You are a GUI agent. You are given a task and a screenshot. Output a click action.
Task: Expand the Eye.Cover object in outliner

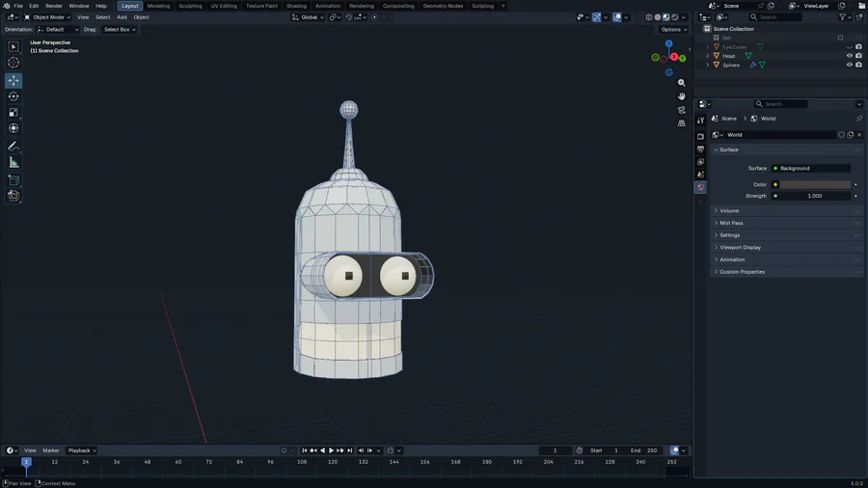point(708,47)
